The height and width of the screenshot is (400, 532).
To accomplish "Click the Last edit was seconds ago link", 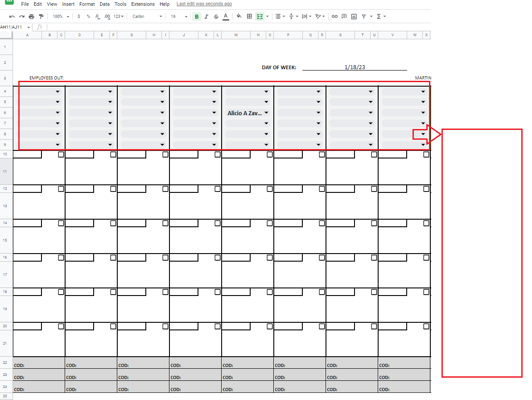I will [x=204, y=4].
